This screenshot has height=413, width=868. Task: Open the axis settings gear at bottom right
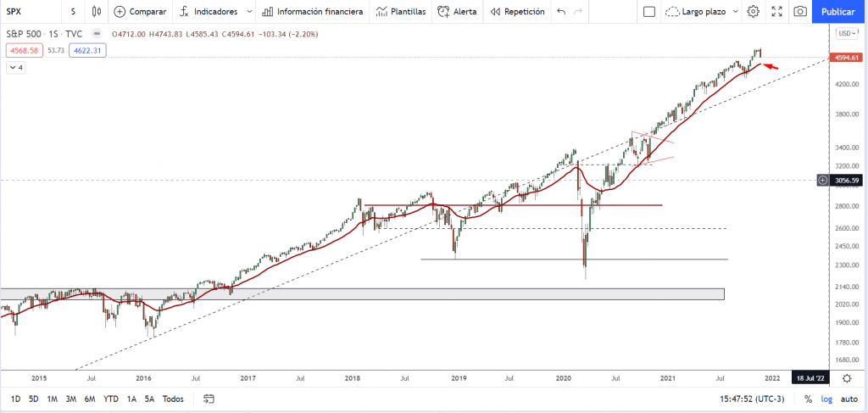pos(847,378)
